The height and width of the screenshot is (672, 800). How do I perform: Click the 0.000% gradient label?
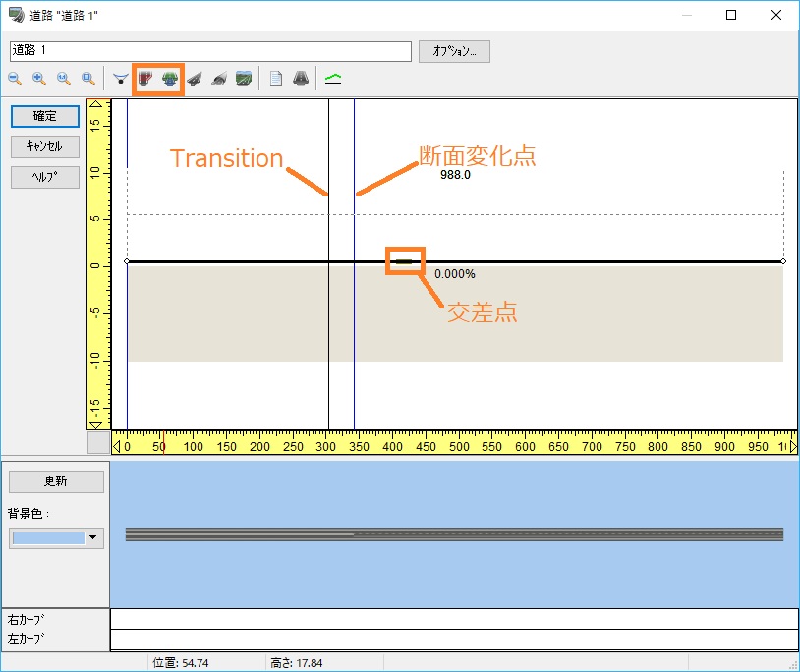pos(455,274)
